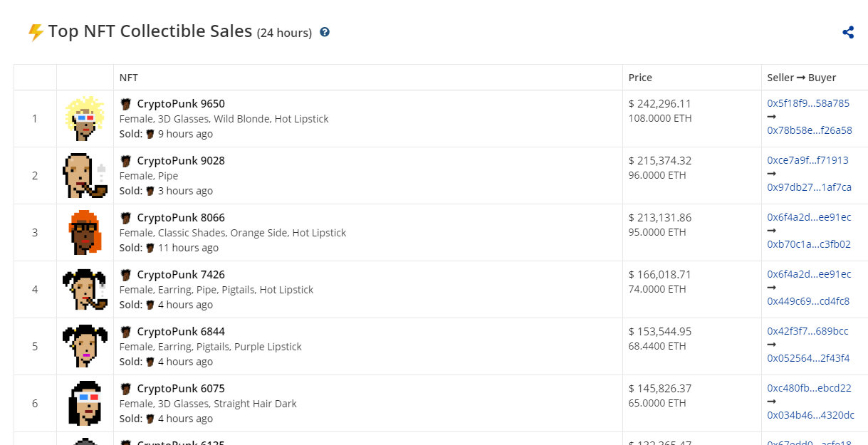Open buyer address 0x97db27...1af7ca
The height and width of the screenshot is (445, 868).
(809, 187)
